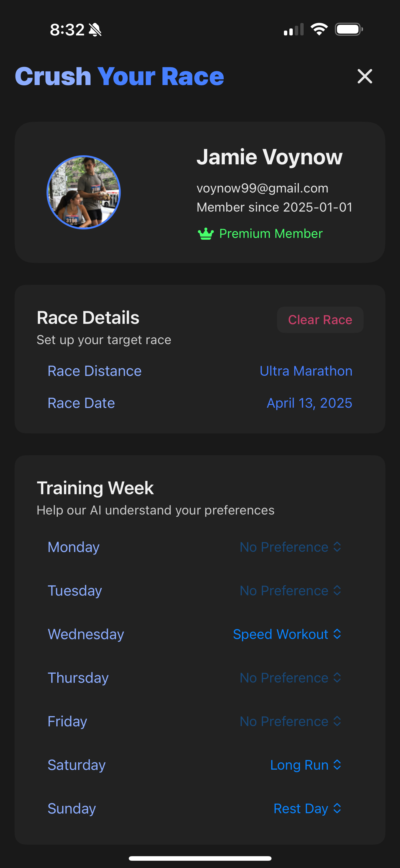Tap the Premium Member label
The image size is (400, 868).
(x=271, y=234)
